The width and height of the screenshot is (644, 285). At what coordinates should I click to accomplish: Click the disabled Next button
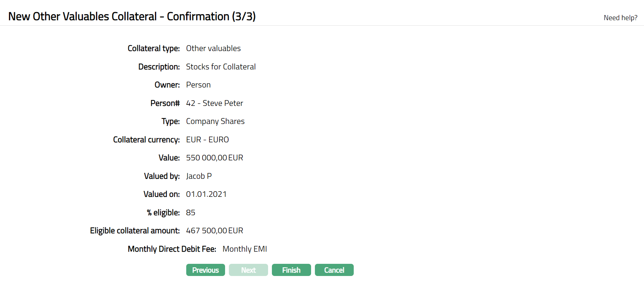(248, 270)
